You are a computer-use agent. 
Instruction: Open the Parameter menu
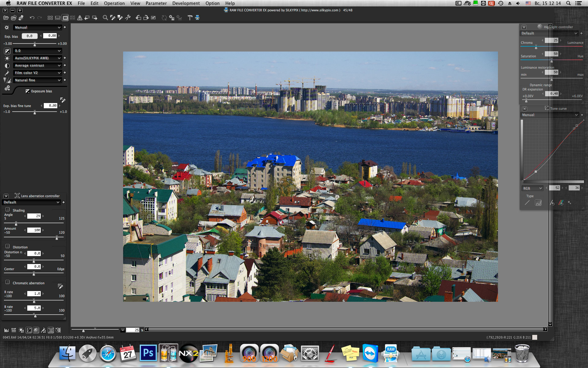(156, 3)
